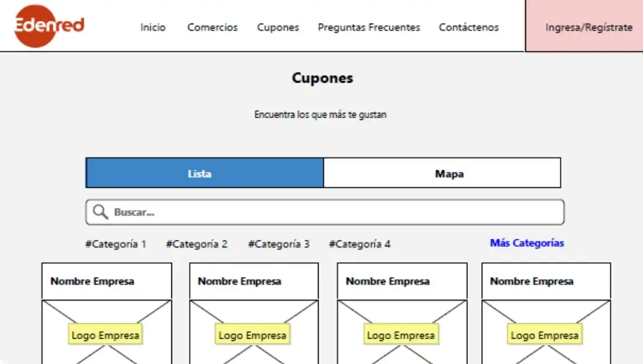This screenshot has width=643, height=364.
Task: Select Contáctenos in the navigation
Action: [x=469, y=27]
